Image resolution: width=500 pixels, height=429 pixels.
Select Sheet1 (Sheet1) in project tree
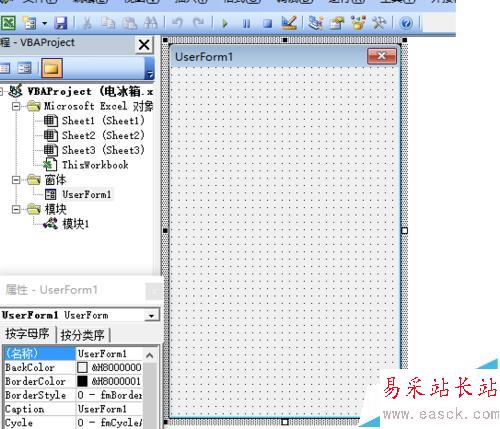click(x=103, y=121)
